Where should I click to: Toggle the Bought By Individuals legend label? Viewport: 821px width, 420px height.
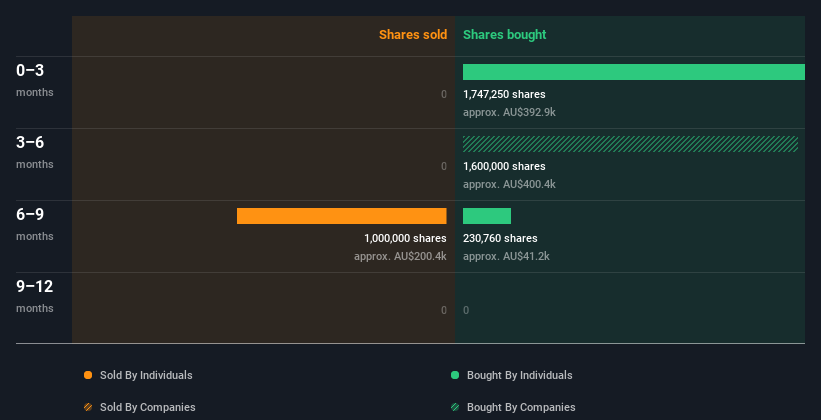519,375
